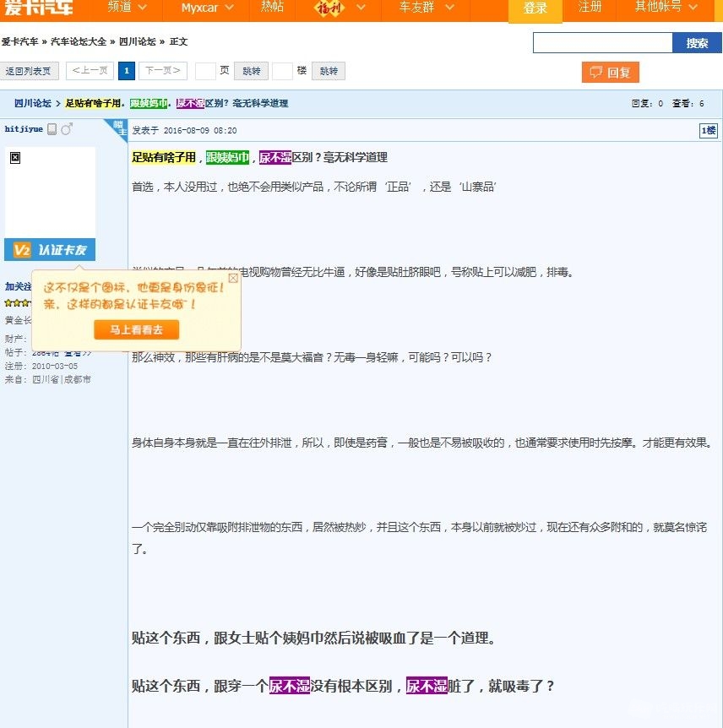This screenshot has width=723, height=728.
Task: Open 四川论坛 breadcrumb link at top
Action: [x=137, y=41]
